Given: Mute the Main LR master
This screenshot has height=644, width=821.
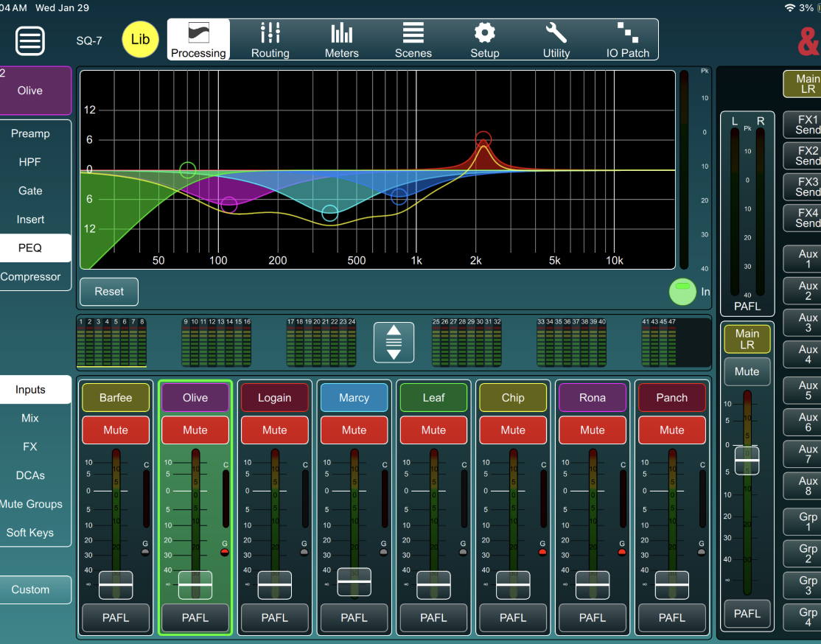Looking at the screenshot, I should point(747,372).
